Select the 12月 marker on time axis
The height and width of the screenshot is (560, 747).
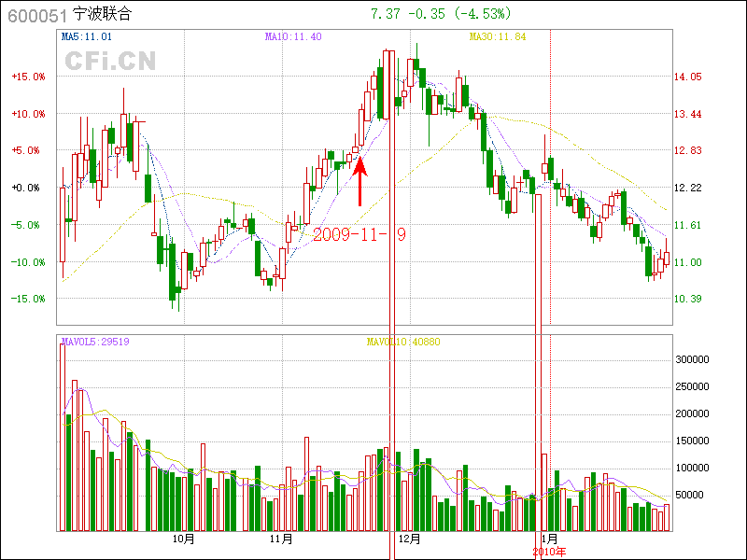pyautogui.click(x=408, y=539)
